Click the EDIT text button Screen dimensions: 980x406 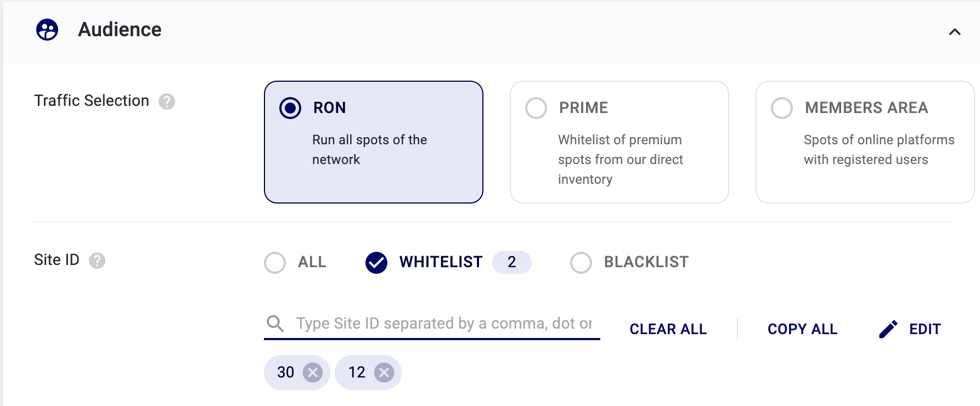click(925, 329)
